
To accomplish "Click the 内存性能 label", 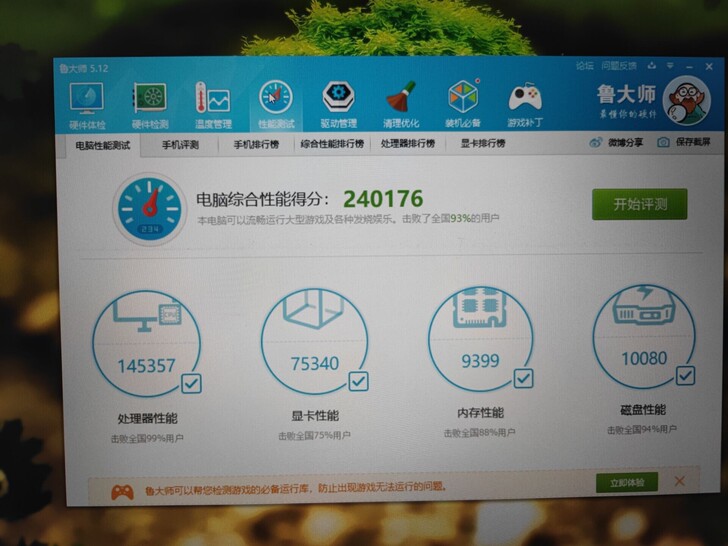I will 480,413.
